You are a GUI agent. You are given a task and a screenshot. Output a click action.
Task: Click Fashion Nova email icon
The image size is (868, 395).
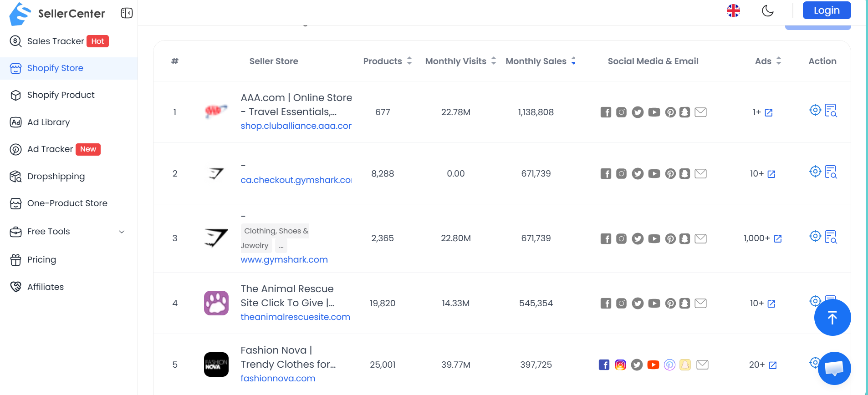click(x=703, y=365)
